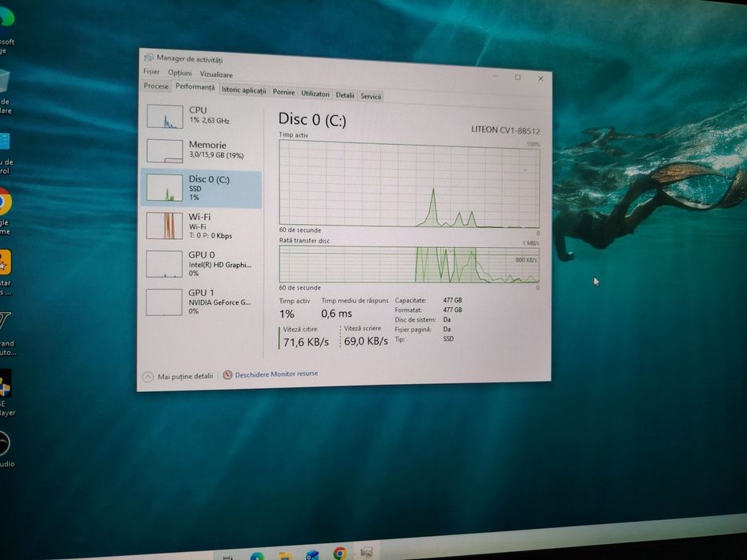This screenshot has height=560, width=747.
Task: Open the Opțiuni menu
Action: [x=179, y=73]
